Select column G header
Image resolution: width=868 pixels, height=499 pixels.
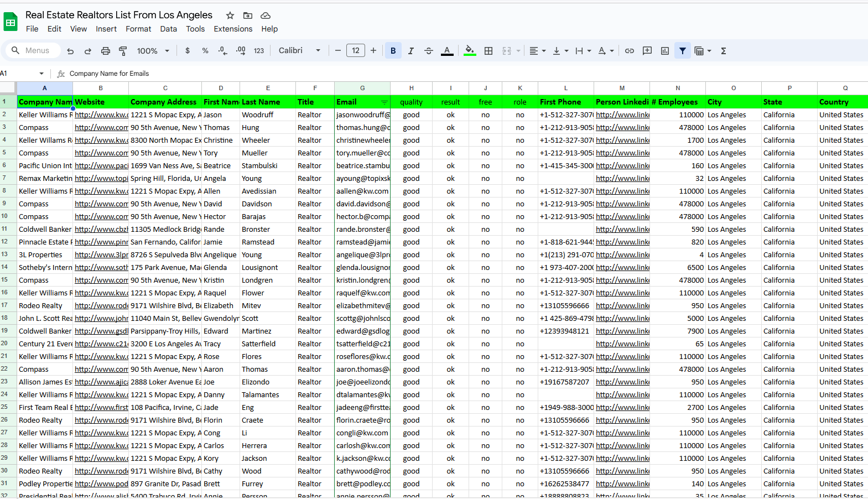(362, 88)
